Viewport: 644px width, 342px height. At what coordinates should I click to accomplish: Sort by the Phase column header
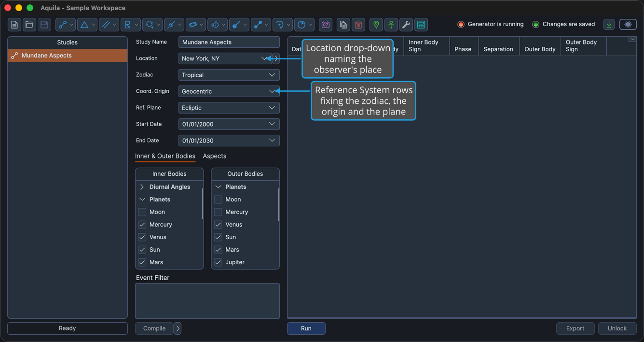tap(464, 46)
